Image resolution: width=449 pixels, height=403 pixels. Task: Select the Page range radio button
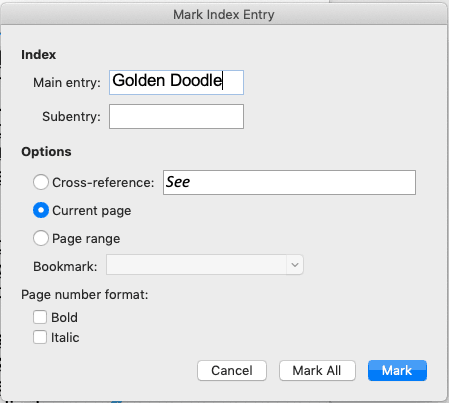41,238
